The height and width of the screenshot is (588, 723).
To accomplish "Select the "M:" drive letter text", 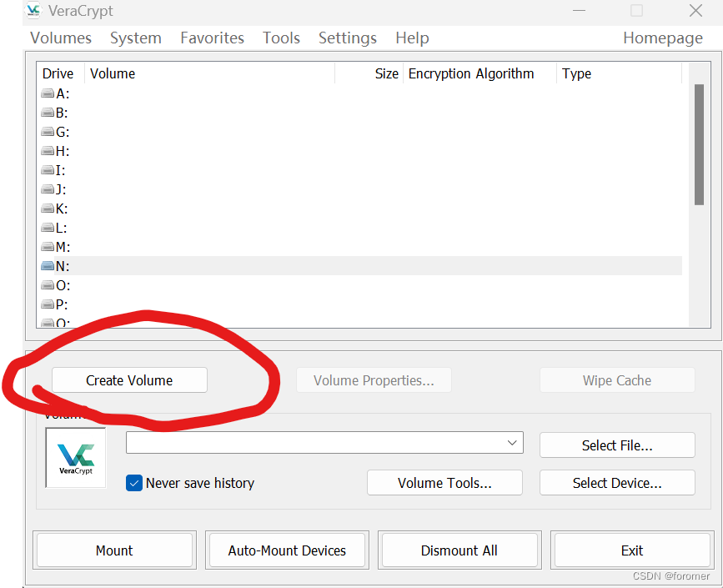I will point(63,247).
